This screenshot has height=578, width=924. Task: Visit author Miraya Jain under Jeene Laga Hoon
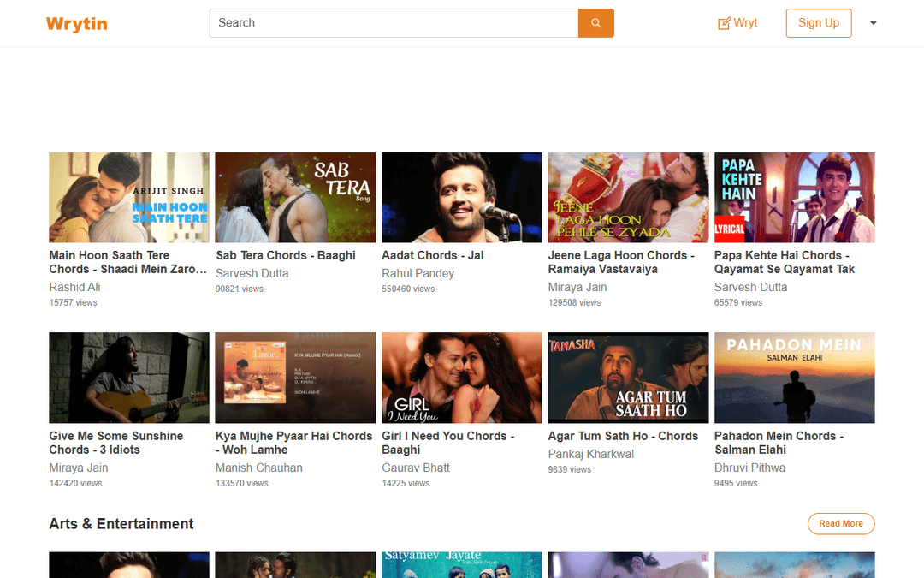click(577, 287)
